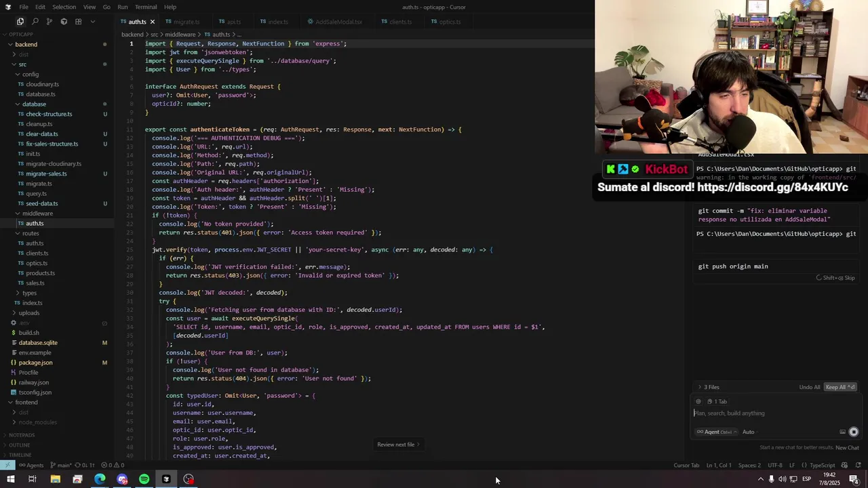This screenshot has height=488, width=868.
Task: Sync changes using the status bar sync indicator
Action: click(x=85, y=465)
